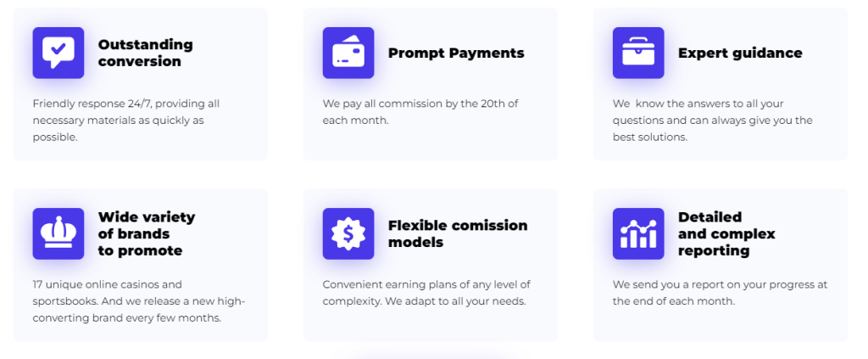Click the Outstanding conversion heading
Viewport: 868px width, 359px height.
[146, 53]
